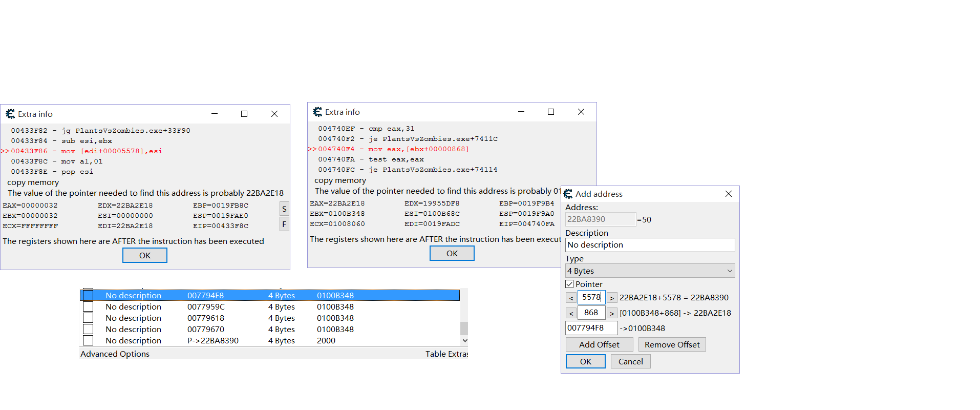Click the Cheat Engine icon in Add address
Image resolution: width=980 pixels, height=410 pixels.
pyautogui.click(x=568, y=194)
